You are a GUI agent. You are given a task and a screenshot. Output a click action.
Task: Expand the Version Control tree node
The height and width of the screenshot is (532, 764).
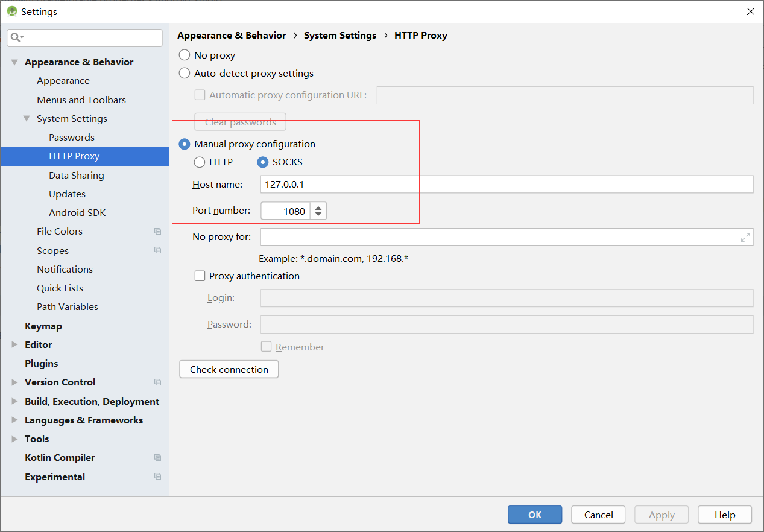coord(14,382)
